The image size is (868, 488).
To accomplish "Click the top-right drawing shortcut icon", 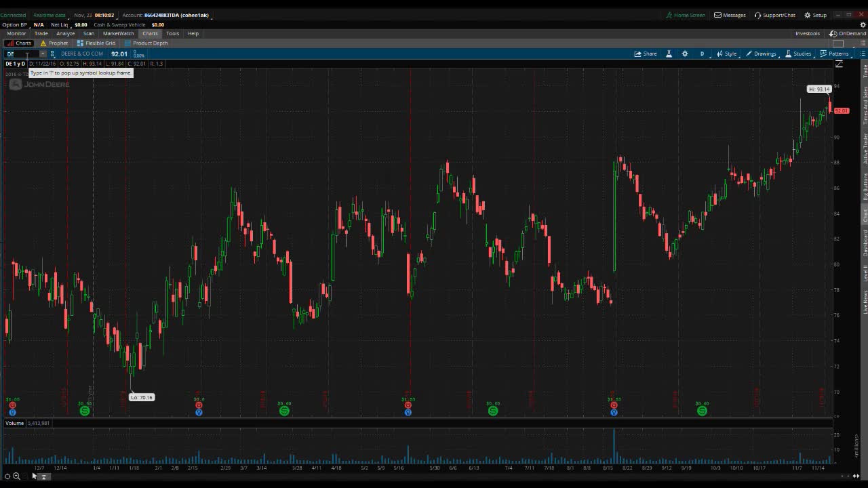I will tap(839, 64).
